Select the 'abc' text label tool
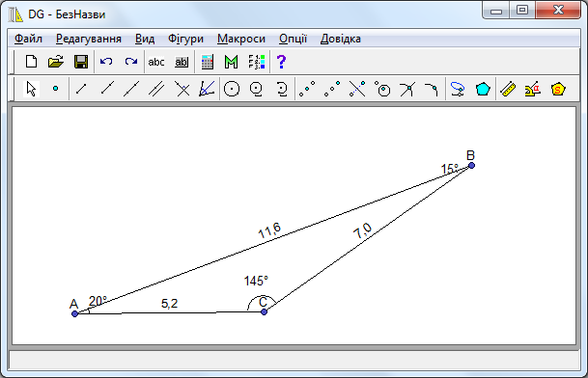The height and width of the screenshot is (378, 588). coord(156,62)
